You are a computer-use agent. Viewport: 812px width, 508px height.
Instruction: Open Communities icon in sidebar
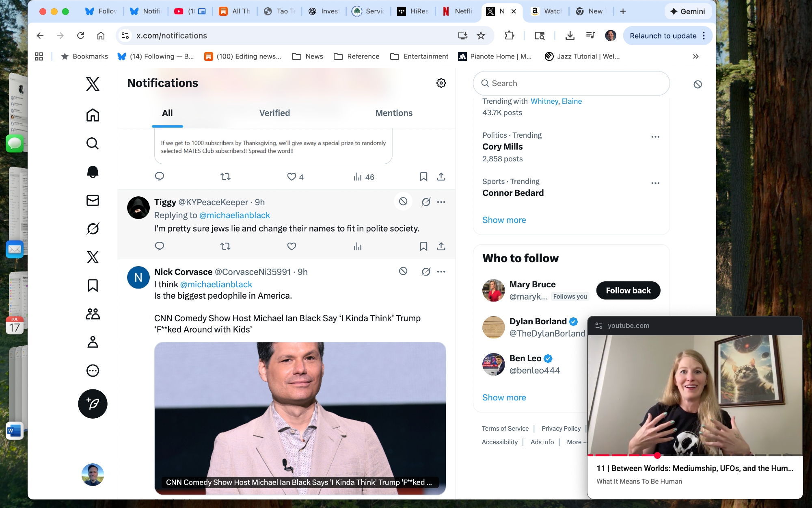93,314
